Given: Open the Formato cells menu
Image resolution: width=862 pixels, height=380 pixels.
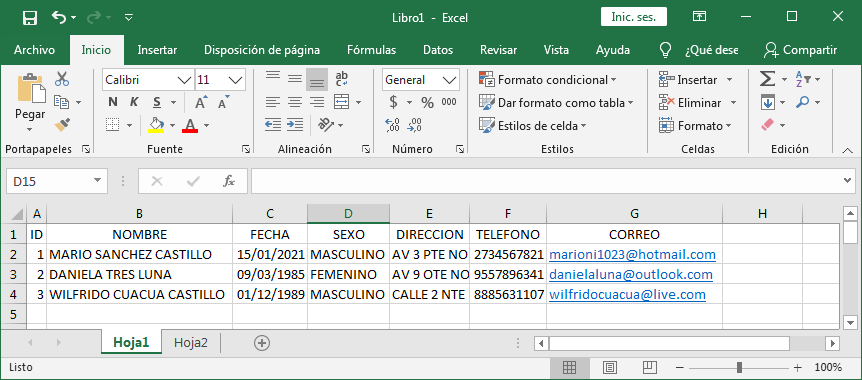Looking at the screenshot, I should coord(695,126).
